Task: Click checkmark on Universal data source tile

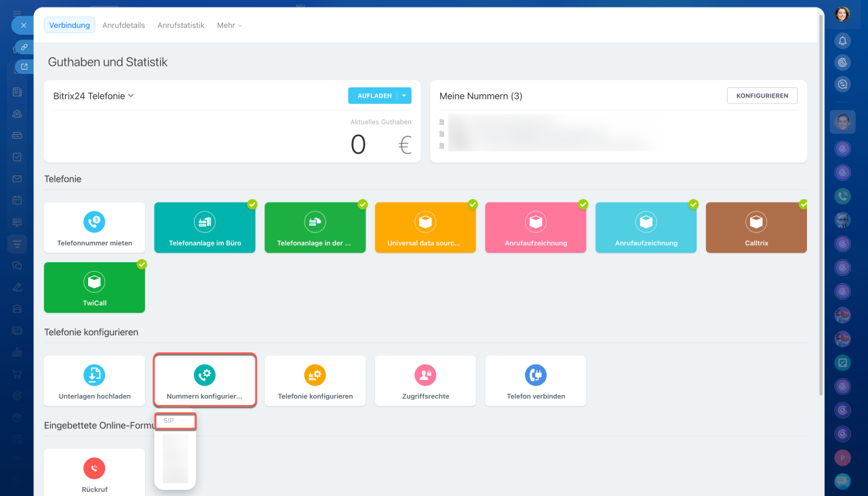Action: (473, 204)
